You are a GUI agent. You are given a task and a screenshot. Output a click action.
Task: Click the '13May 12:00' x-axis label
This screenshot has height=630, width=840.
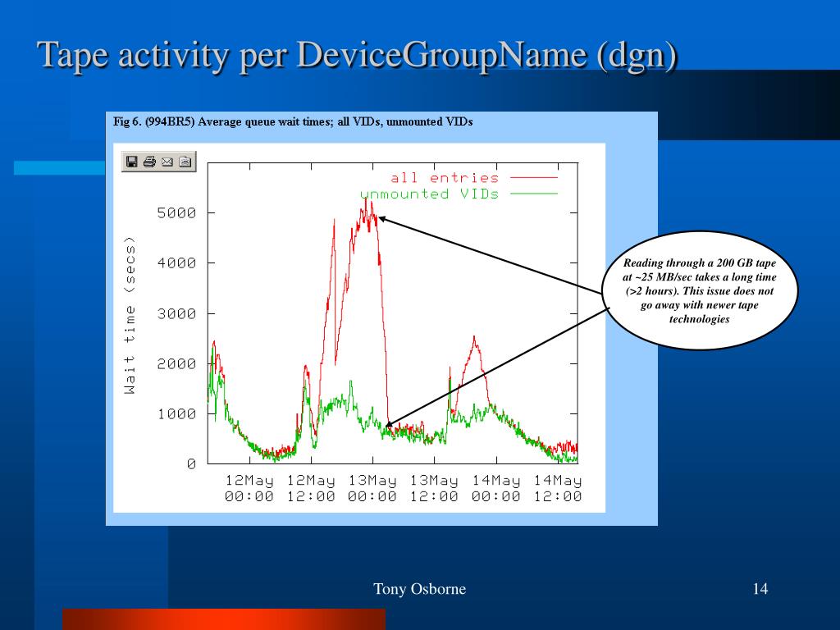click(434, 489)
